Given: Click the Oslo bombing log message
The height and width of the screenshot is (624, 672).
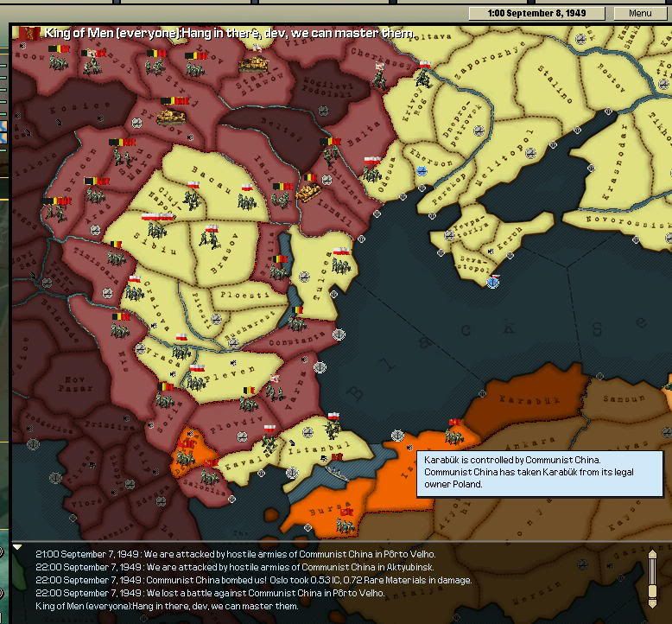Looking at the screenshot, I should pos(253,580).
